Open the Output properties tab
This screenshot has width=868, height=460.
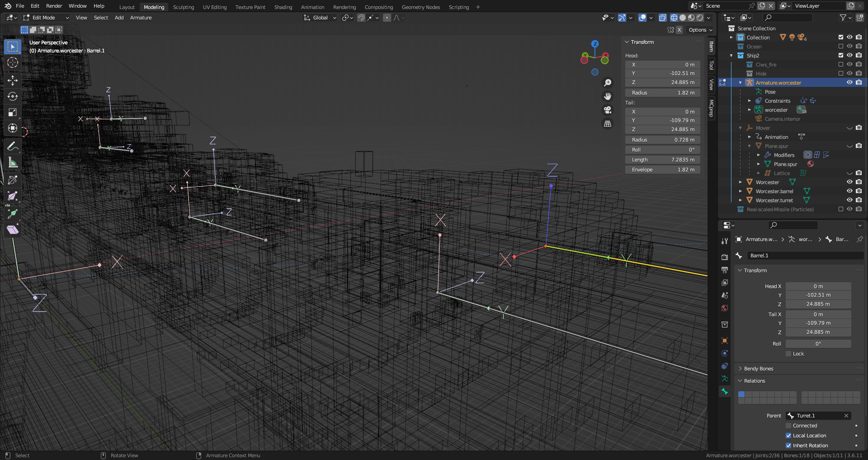[x=725, y=270]
